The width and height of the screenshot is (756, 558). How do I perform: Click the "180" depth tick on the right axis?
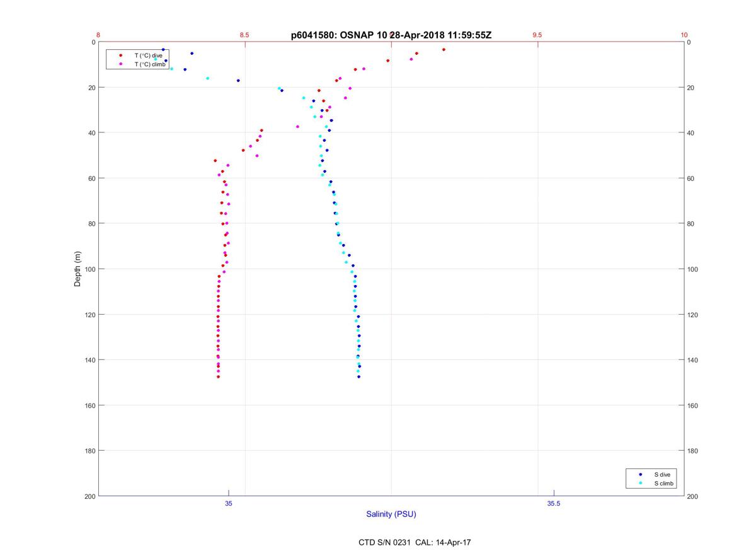693,451
